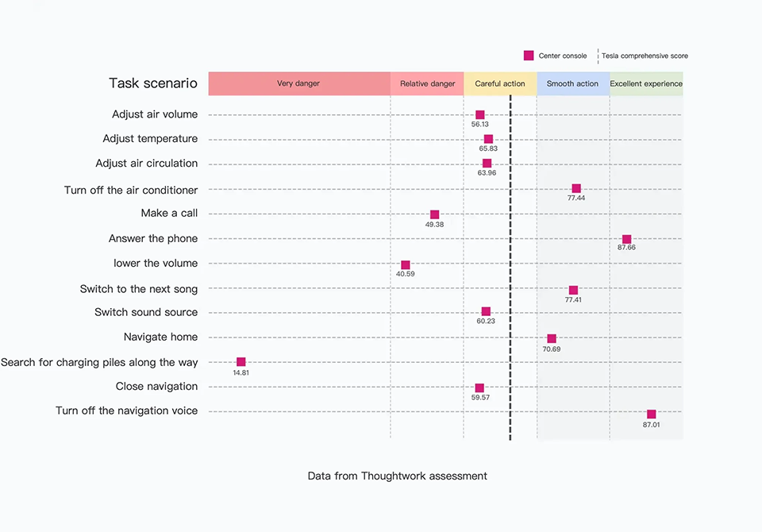
Task: Select the Adjust temperature data point 65.83
Action: tap(488, 139)
